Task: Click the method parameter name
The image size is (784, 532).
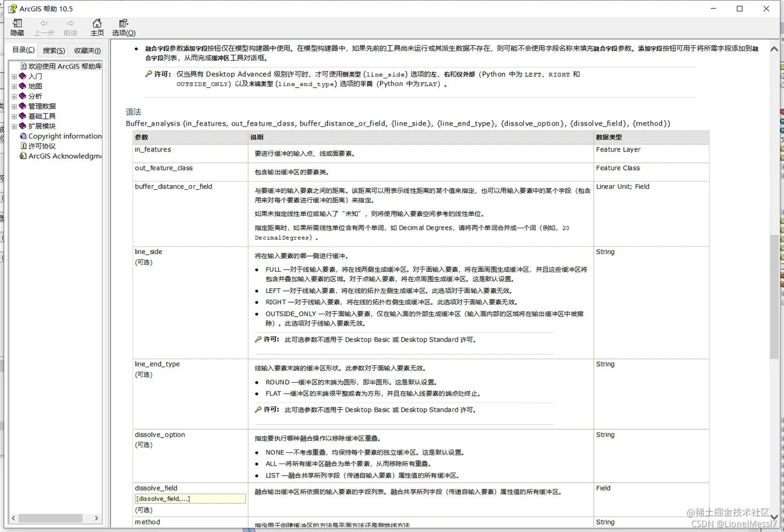Action: (x=147, y=522)
